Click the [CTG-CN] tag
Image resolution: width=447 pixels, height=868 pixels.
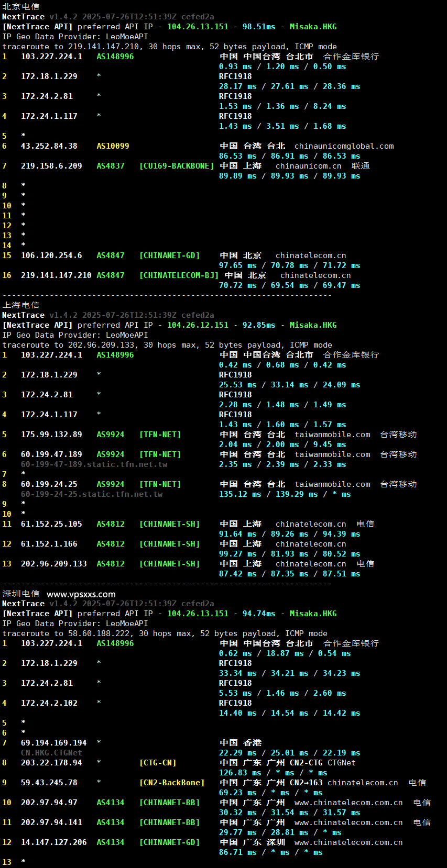(x=158, y=763)
